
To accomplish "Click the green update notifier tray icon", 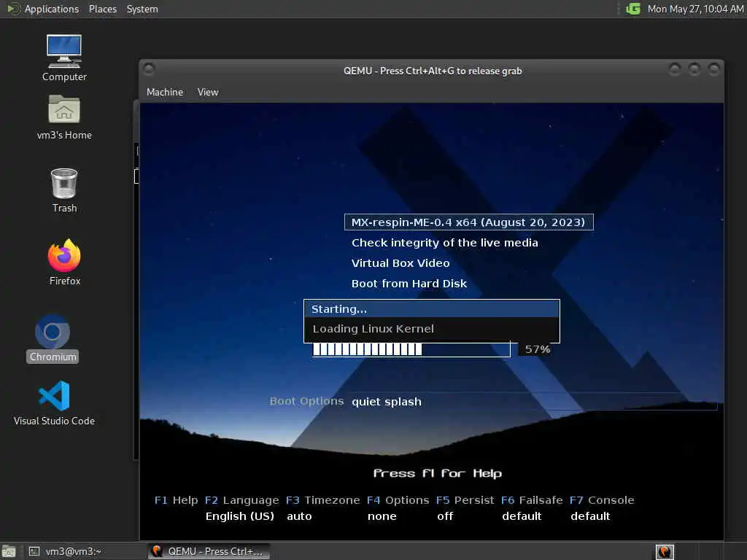I will tap(632, 9).
